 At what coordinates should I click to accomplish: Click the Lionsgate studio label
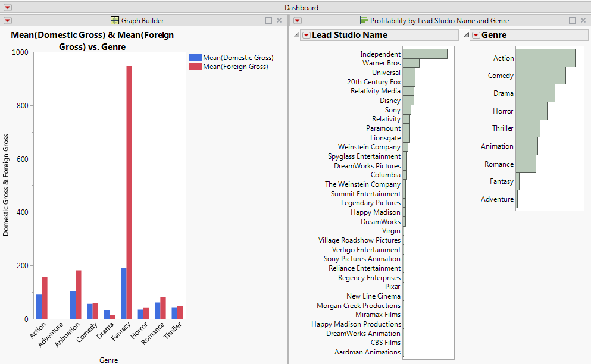[385, 137]
